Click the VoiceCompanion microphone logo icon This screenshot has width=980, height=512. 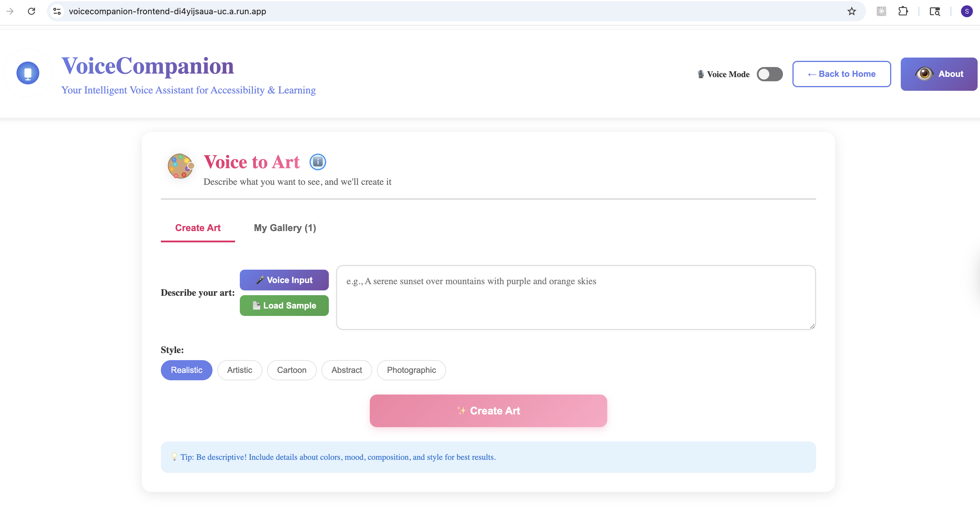click(28, 73)
